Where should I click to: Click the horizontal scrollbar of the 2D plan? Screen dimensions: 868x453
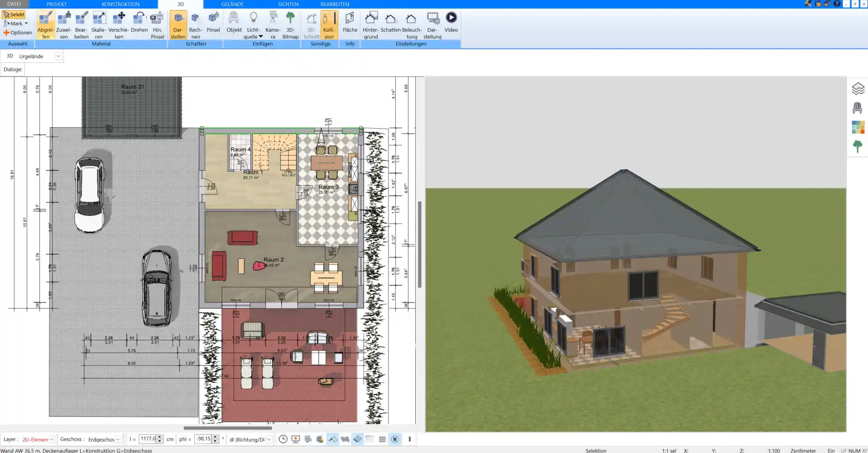228,428
